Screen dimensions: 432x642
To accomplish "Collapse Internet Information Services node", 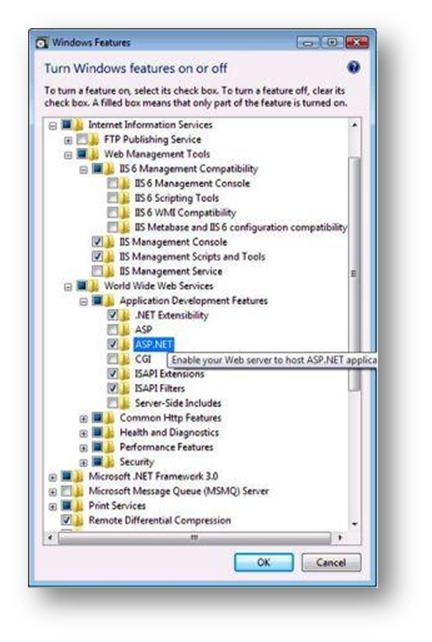I will coord(52,126).
